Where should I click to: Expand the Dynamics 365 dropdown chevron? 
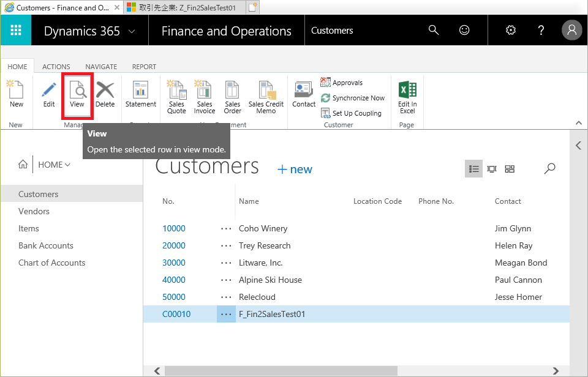[132, 31]
